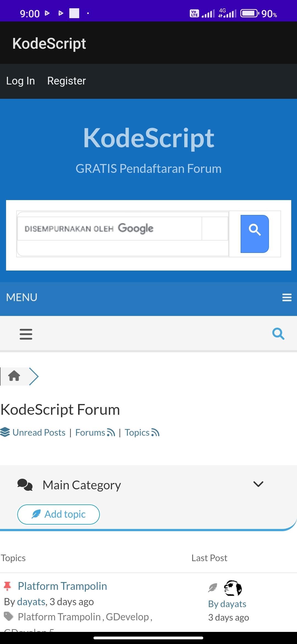Tap the battery indicator in status bar
297x644 pixels.
tap(250, 13)
